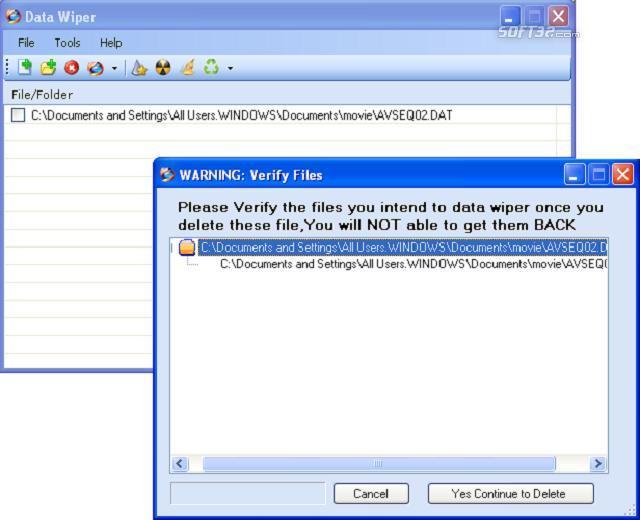
Task: Select the child file path in verify tree
Action: point(413,264)
